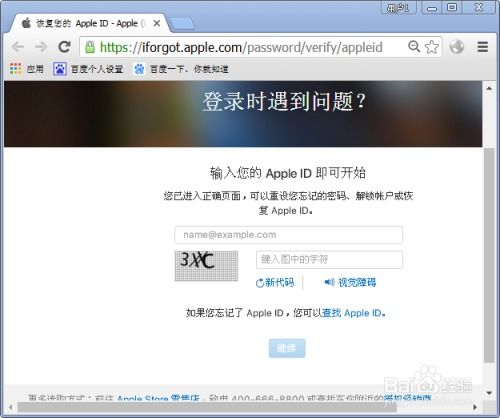Click the green lock security icon
Screen dimensions: 500x418
tap(90, 47)
